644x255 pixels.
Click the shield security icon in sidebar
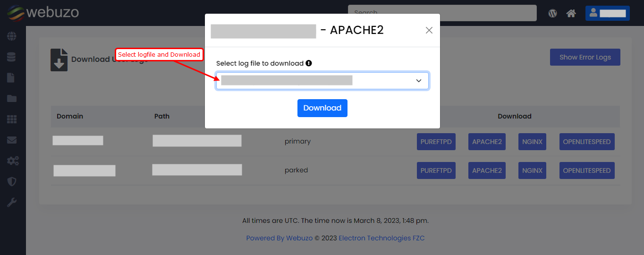click(12, 181)
